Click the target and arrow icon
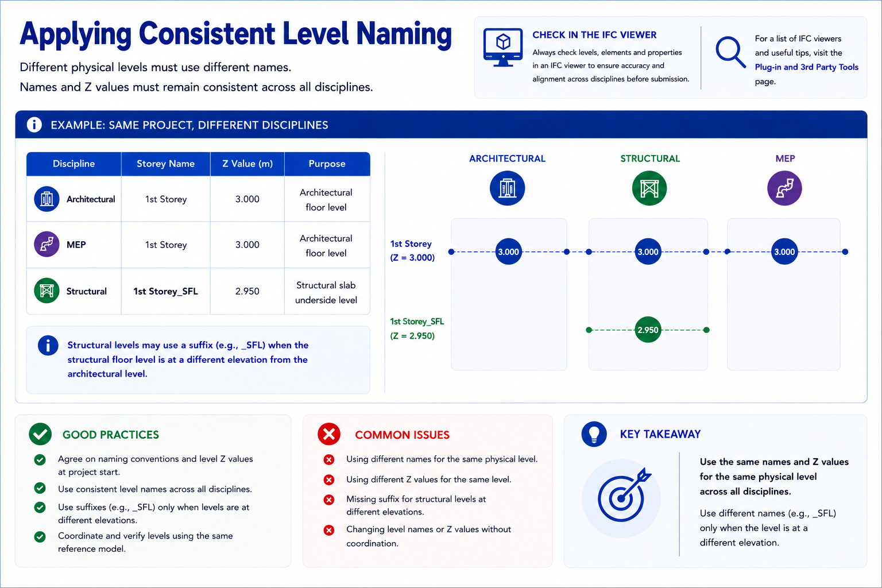Image resolution: width=882 pixels, height=588 pixels. (x=624, y=496)
